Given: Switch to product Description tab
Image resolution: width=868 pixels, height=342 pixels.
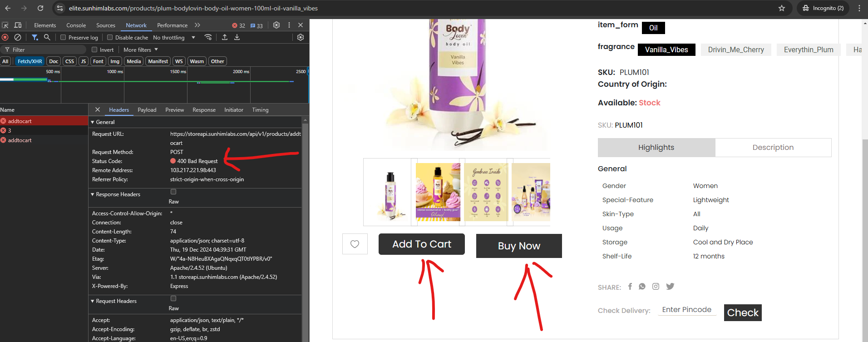Looking at the screenshot, I should coord(773,147).
